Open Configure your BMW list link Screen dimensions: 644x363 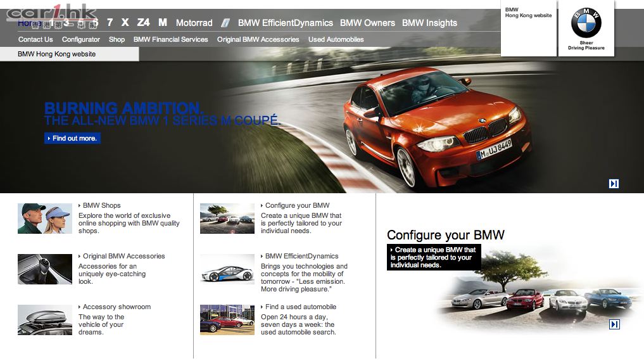pyautogui.click(x=297, y=205)
